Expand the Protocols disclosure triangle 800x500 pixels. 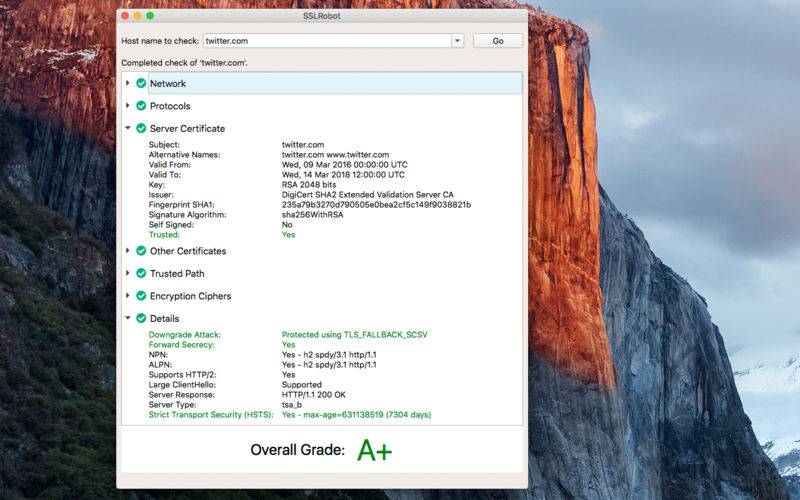(x=128, y=105)
